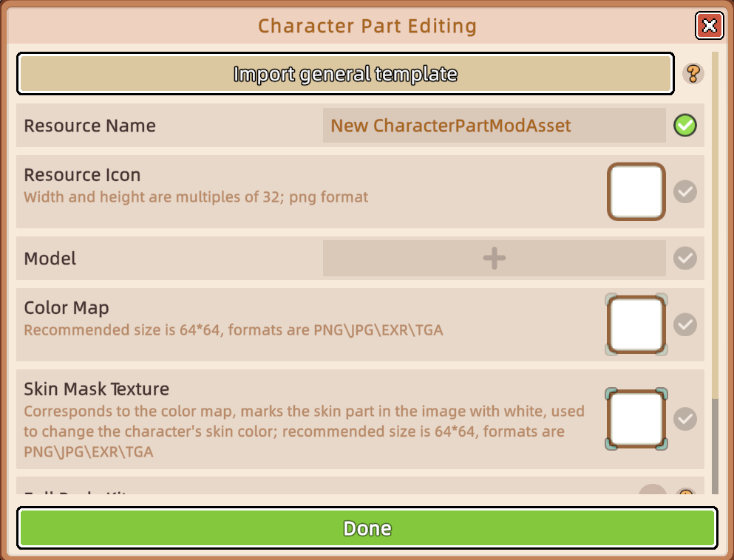The image size is (734, 560).
Task: Click the Character Part Editing title
Action: [367, 27]
